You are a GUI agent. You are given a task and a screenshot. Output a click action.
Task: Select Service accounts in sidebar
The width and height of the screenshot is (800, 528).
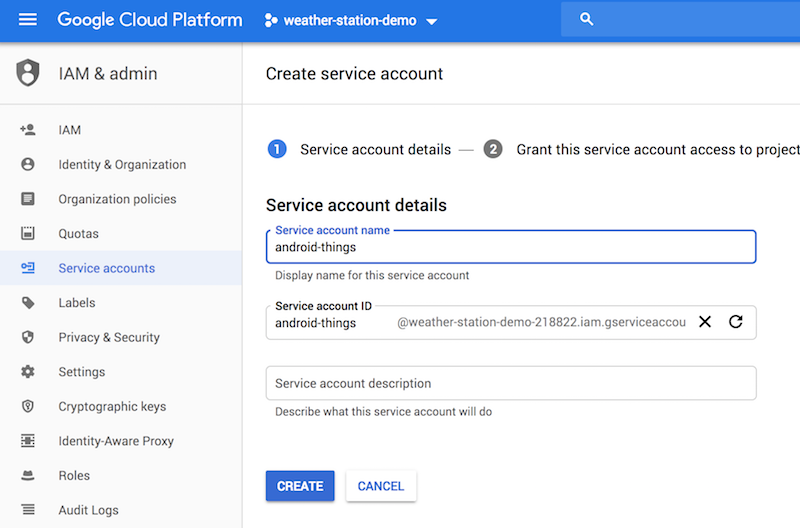click(x=107, y=268)
